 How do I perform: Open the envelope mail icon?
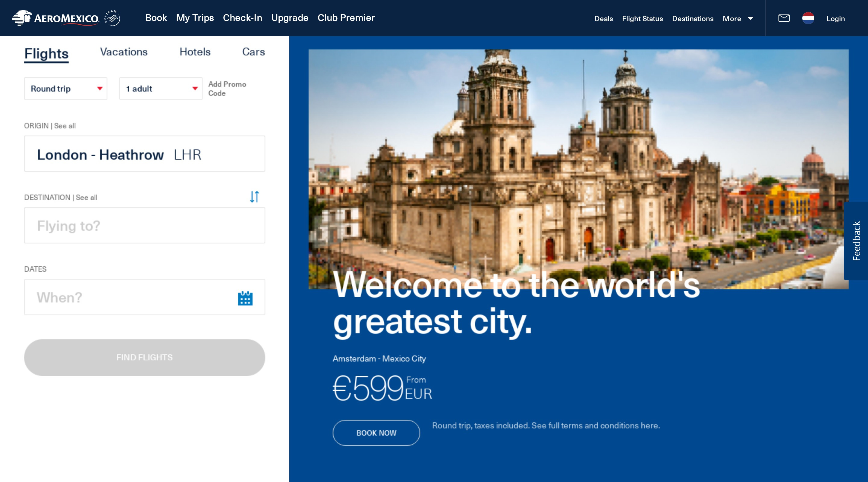click(784, 18)
